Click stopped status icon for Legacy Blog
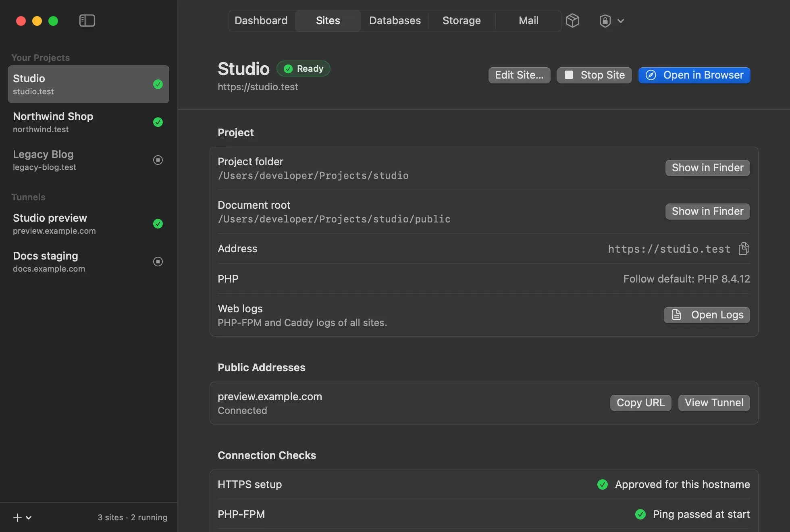Viewport: 790px width, 532px height. [158, 160]
